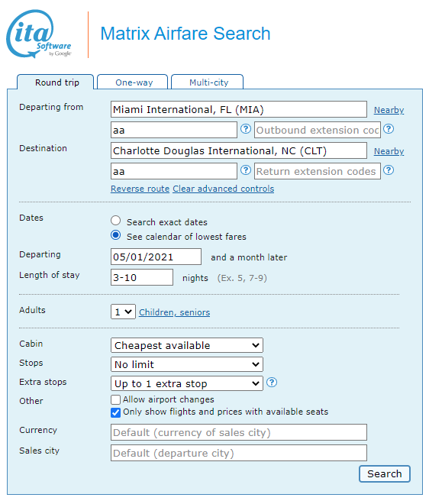Click the Reverse route link
Image resolution: width=429 pixels, height=504 pixels.
pos(140,189)
